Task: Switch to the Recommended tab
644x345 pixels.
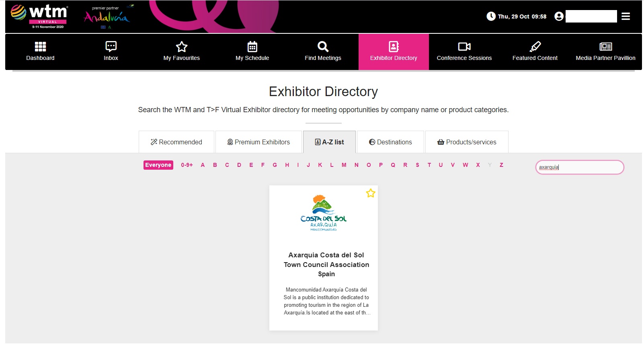Action: coord(176,142)
